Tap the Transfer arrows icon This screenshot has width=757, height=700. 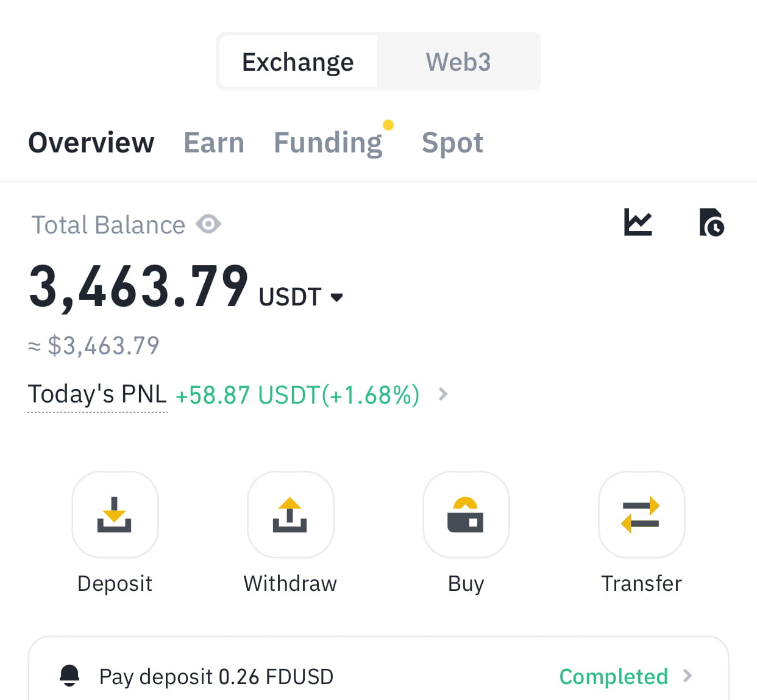[641, 514]
